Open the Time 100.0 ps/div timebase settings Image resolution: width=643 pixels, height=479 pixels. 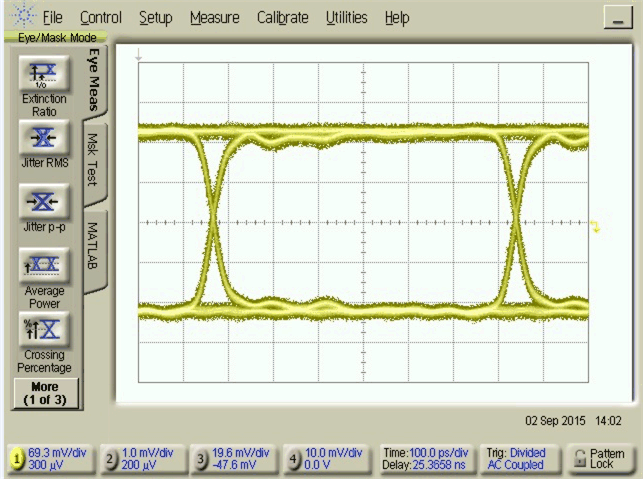pos(425,459)
